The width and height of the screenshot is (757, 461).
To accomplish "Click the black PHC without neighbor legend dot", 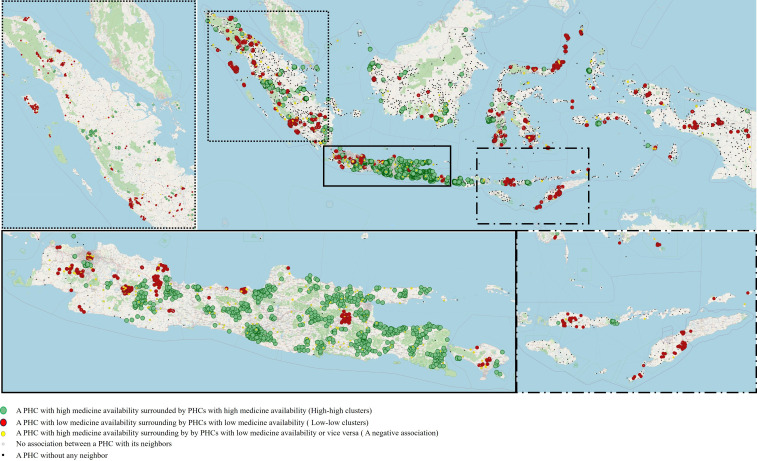I will (4, 455).
